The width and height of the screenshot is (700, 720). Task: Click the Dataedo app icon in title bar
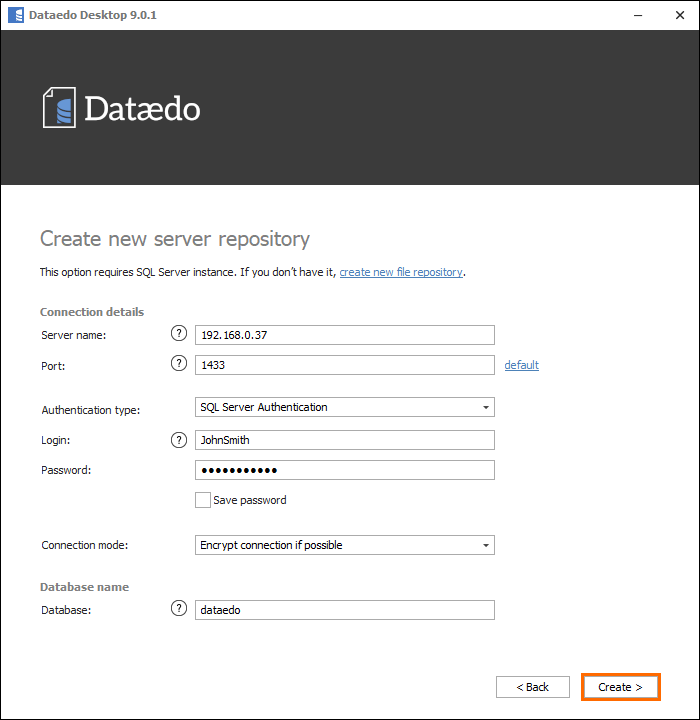(15, 15)
